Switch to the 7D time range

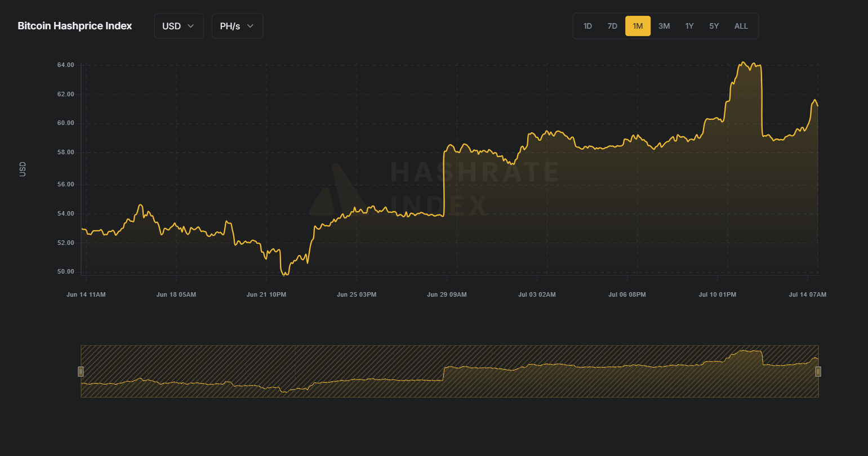pyautogui.click(x=612, y=26)
